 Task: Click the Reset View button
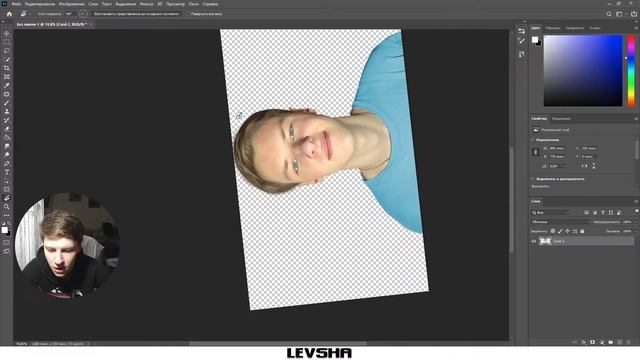[136, 14]
